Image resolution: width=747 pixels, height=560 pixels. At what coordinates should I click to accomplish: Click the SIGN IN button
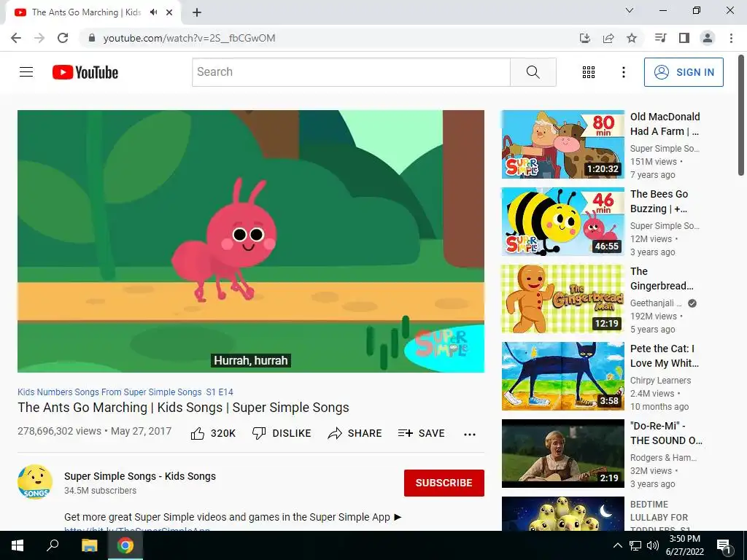coord(684,72)
